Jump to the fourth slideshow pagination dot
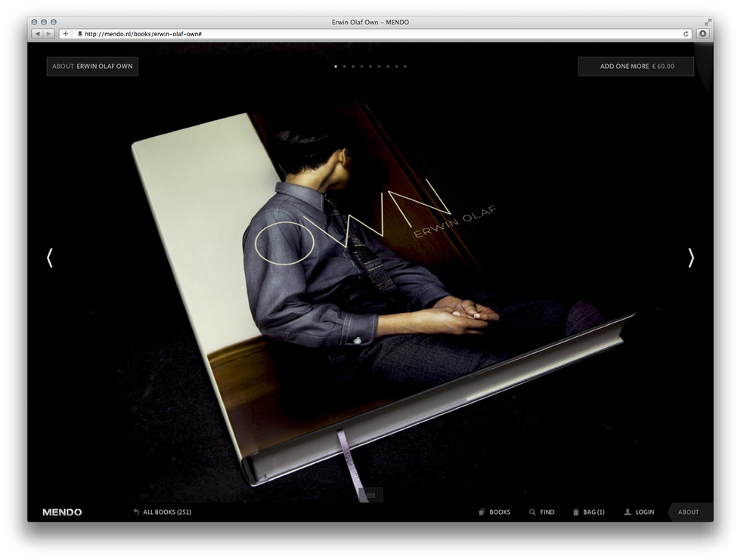The width and height of the screenshot is (741, 560). (362, 67)
